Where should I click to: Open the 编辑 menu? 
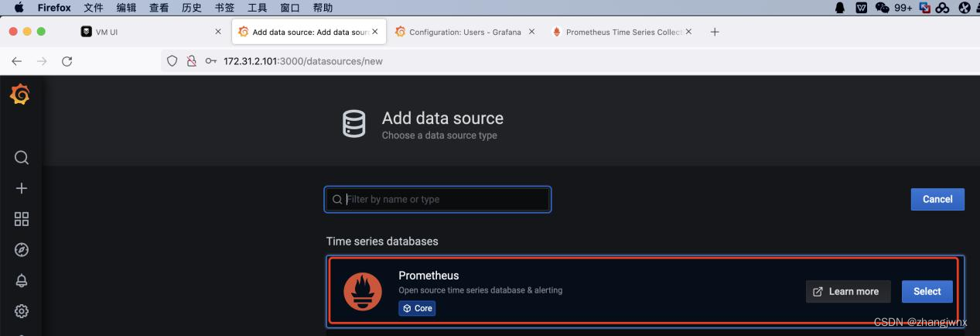coord(126,8)
